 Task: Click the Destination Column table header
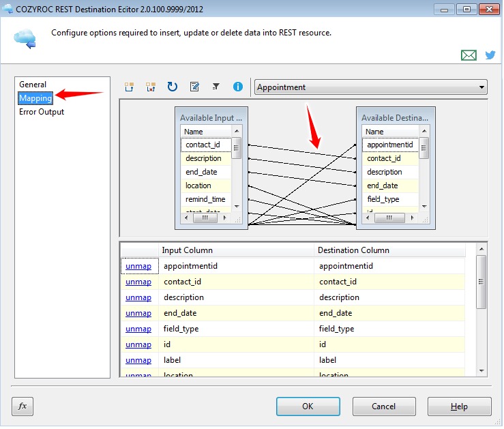(x=389, y=251)
